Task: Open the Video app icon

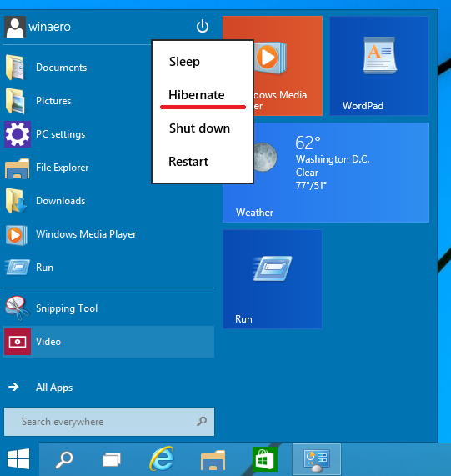Action: (18, 342)
